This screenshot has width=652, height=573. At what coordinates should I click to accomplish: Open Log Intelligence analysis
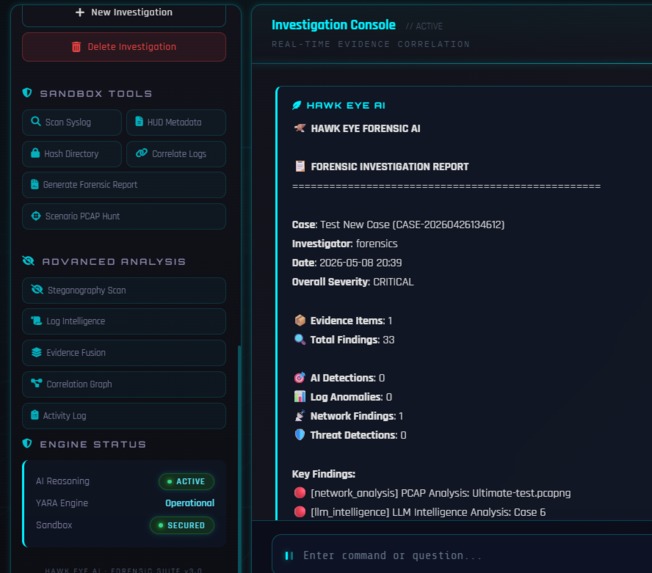coord(124,321)
